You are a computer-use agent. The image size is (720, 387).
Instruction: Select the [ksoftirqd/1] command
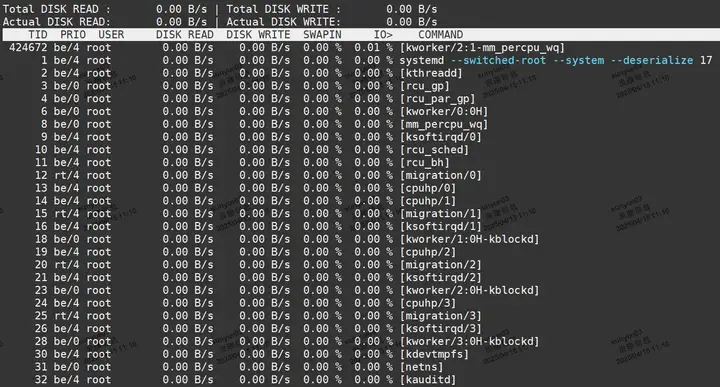click(x=440, y=227)
